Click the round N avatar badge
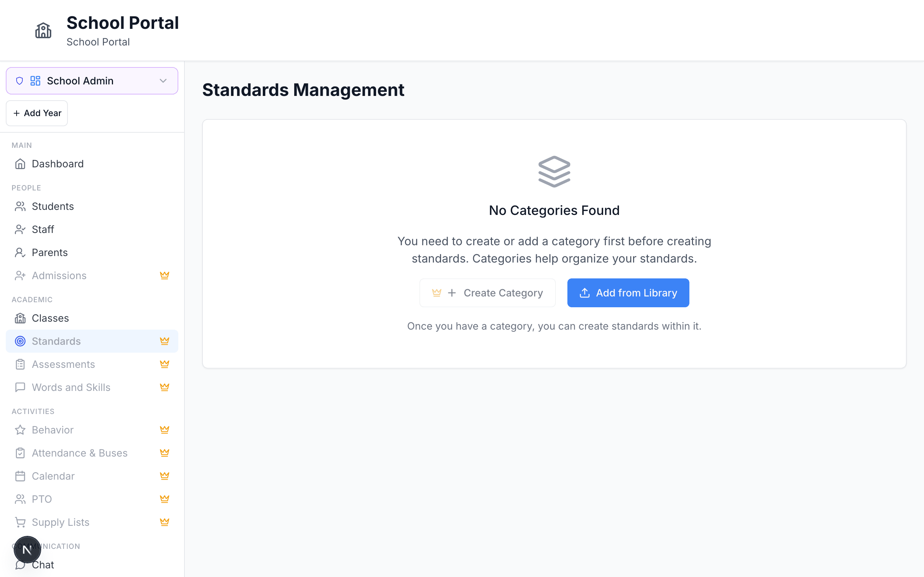 pos(27,550)
